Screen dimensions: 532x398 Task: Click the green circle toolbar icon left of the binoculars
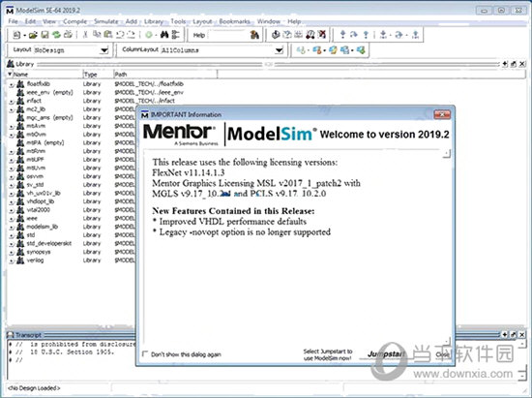[149, 35]
